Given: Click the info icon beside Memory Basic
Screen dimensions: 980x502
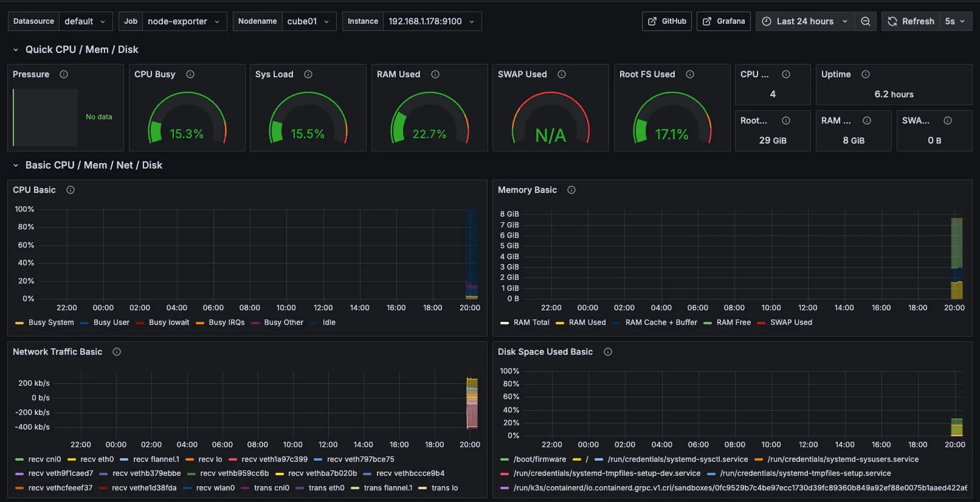Looking at the screenshot, I should (x=571, y=190).
